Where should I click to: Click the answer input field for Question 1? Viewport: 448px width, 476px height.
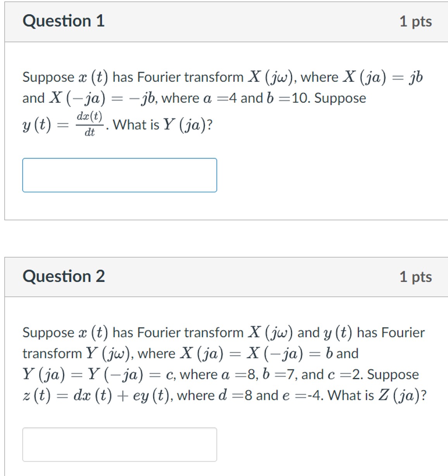click(119, 175)
